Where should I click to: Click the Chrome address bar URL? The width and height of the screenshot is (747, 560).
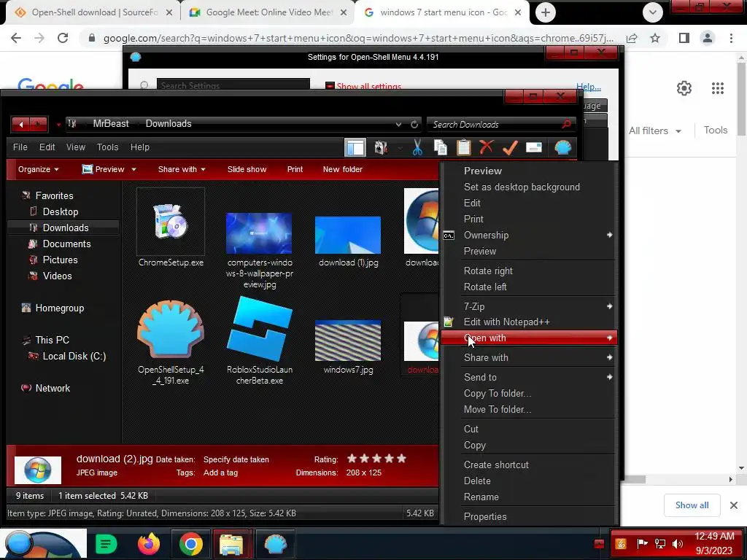pyautogui.click(x=358, y=38)
